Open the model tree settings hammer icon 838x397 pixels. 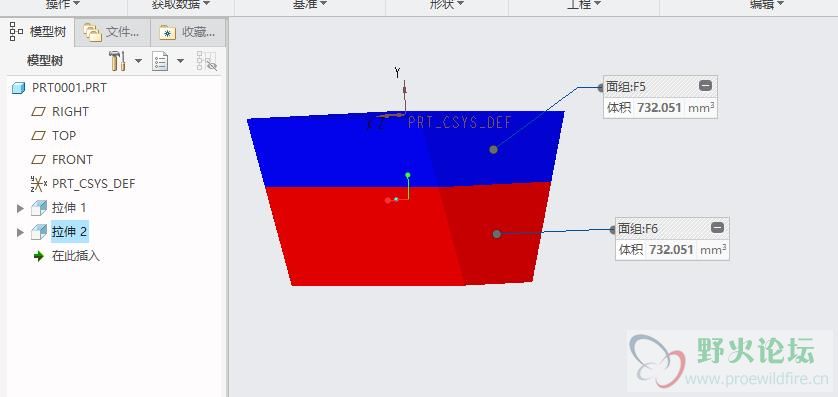[117, 61]
